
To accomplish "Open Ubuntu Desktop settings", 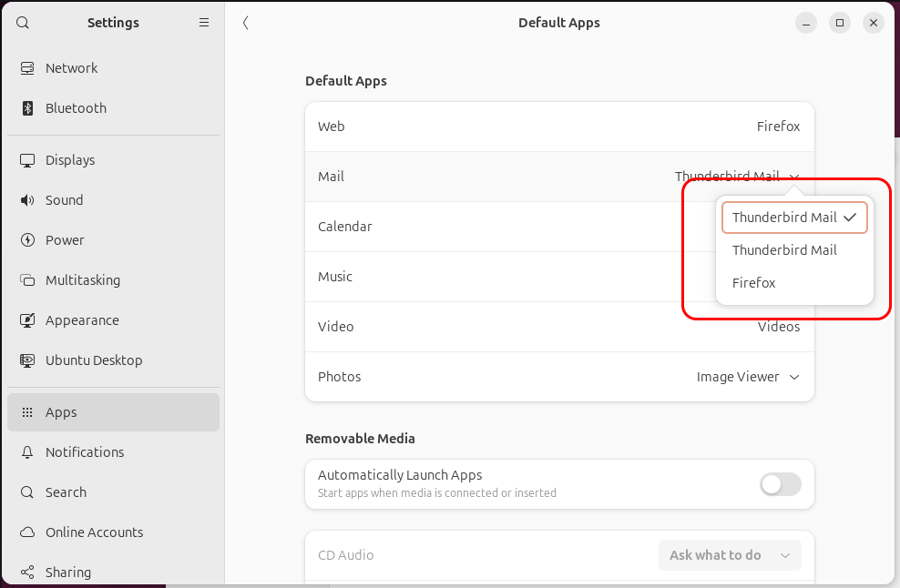I will pyautogui.click(x=113, y=360).
